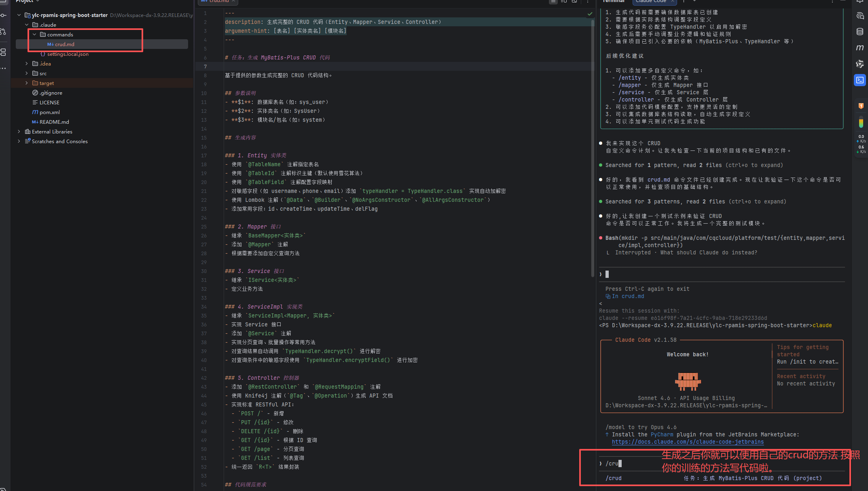868x491 pixels.
Task: Click the active Terminal tool window icon
Action: pyautogui.click(x=860, y=80)
